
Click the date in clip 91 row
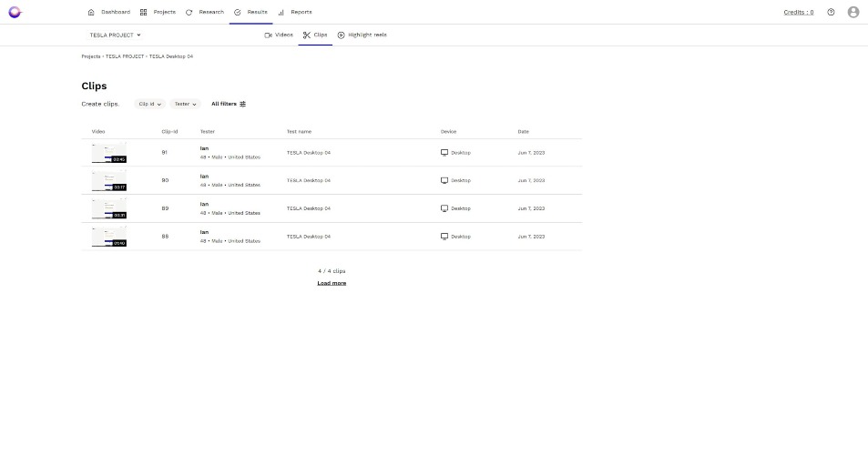tap(531, 153)
